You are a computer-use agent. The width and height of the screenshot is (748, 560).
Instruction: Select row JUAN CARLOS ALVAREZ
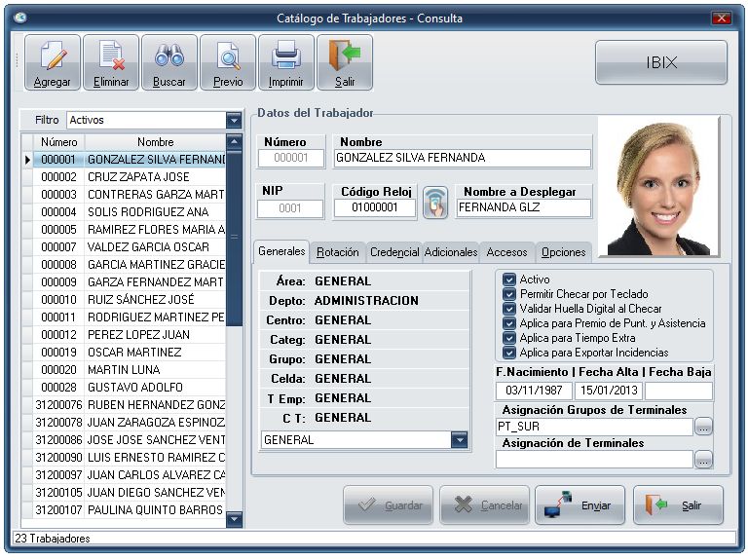point(129,475)
